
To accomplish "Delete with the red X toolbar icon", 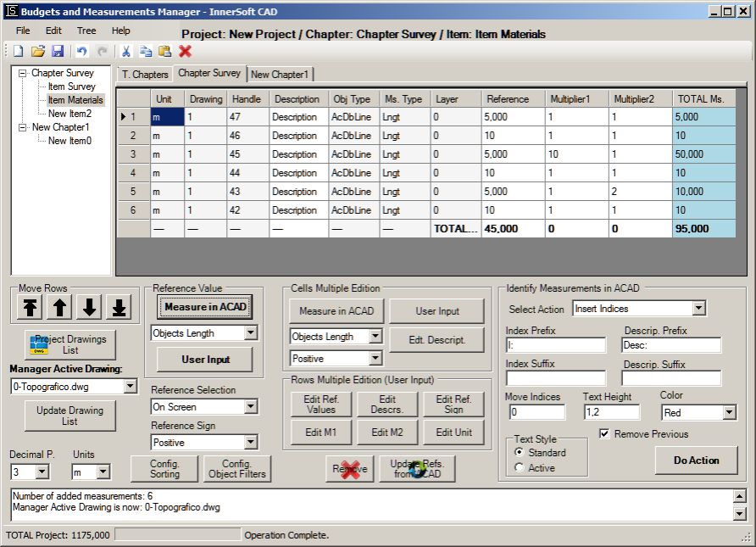I will [x=186, y=51].
